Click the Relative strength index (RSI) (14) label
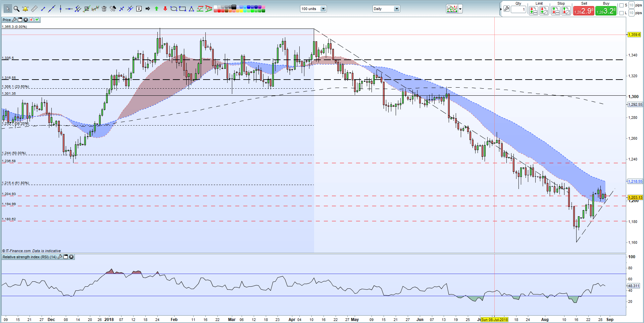This screenshot has height=323, width=644. pos(30,257)
